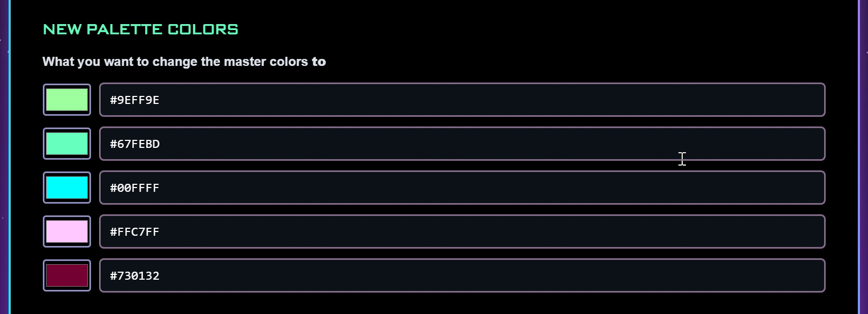Select the pale pink #FFC7FF swatch
868x314 pixels.
pyautogui.click(x=67, y=231)
